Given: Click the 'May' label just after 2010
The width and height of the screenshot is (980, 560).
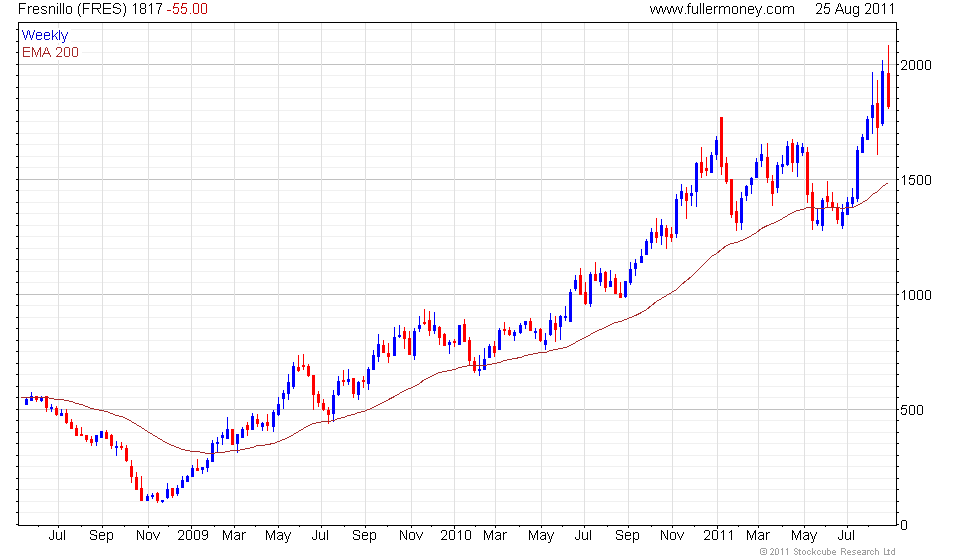Looking at the screenshot, I should [541, 536].
